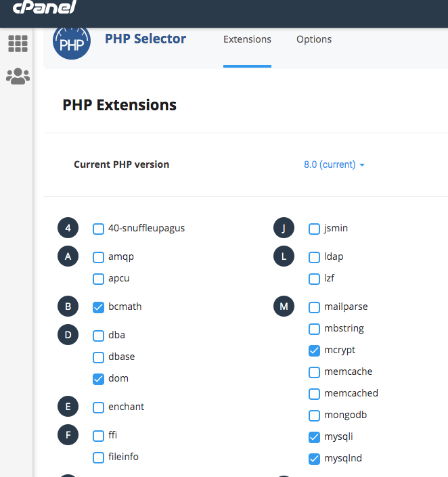This screenshot has height=477, width=448.
Task: Click the cPanel logo
Action: pos(45,7)
